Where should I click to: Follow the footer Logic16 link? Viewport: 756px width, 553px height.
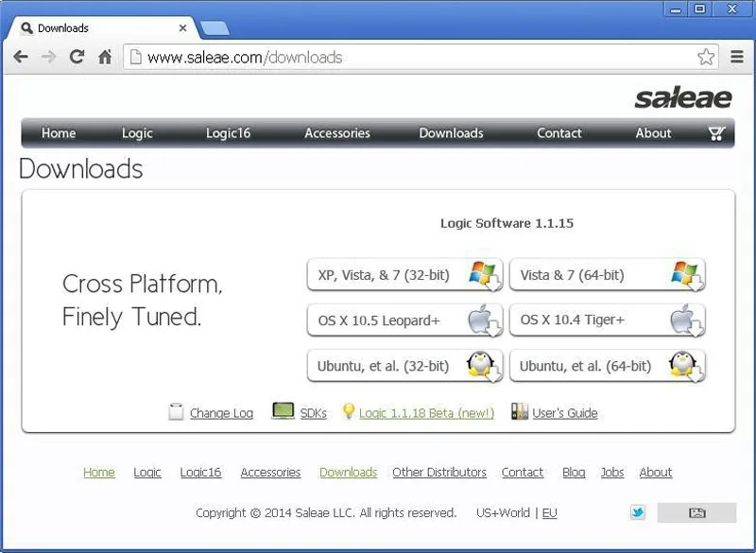pos(200,472)
